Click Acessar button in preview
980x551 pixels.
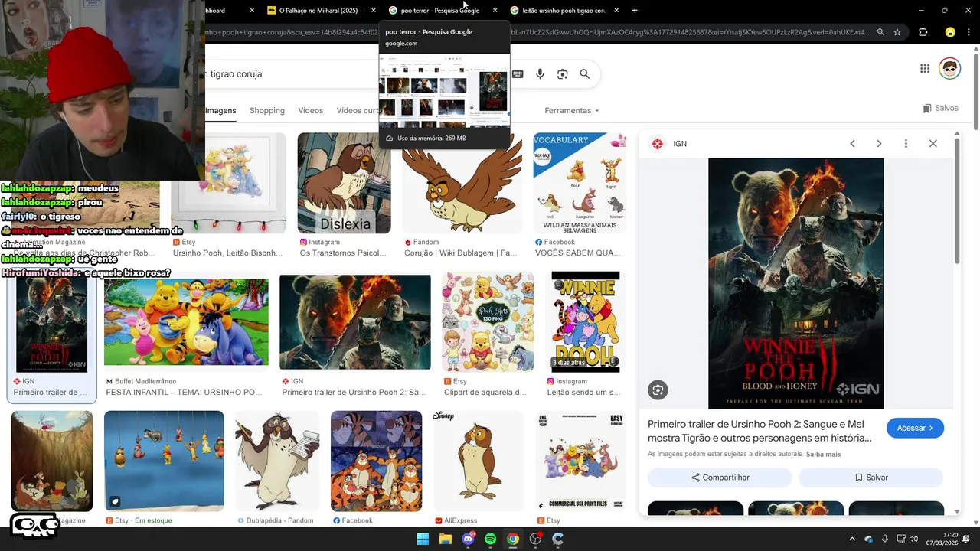click(x=915, y=428)
